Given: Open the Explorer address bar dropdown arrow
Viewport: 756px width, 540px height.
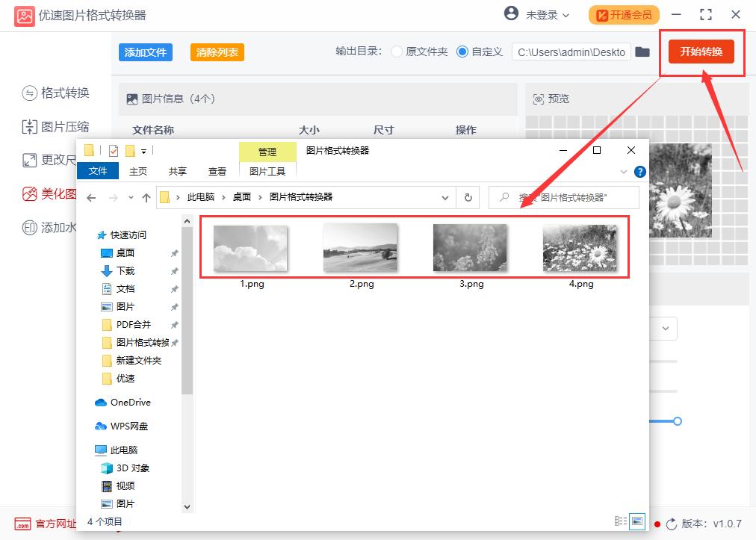Looking at the screenshot, I should point(445,197).
